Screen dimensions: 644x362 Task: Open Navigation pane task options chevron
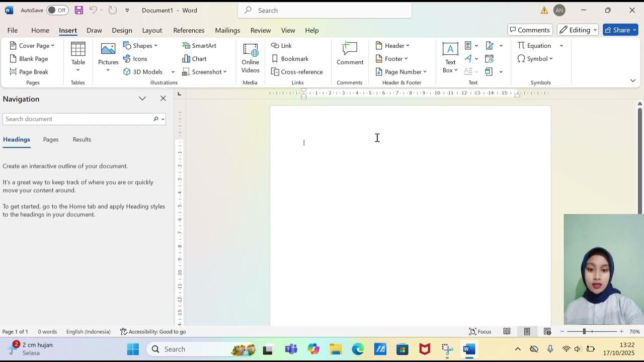click(x=142, y=99)
